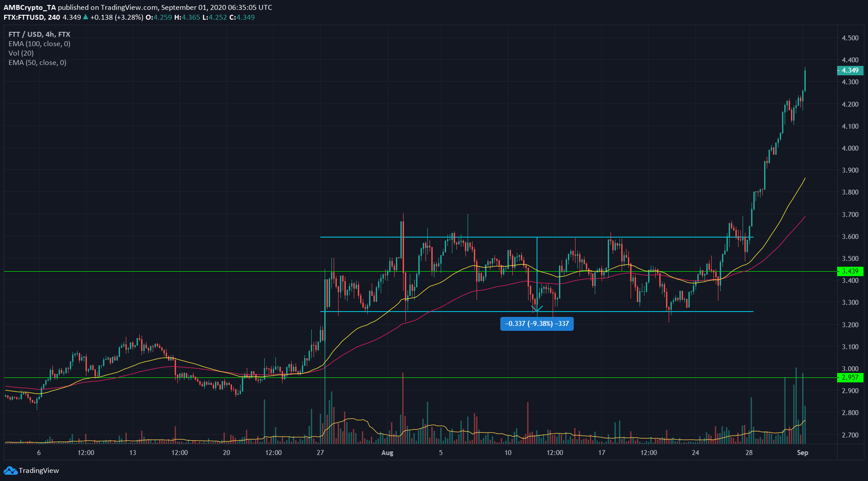The width and height of the screenshot is (868, 481).
Task: Click the 27 date label on time axis
Action: click(320, 453)
